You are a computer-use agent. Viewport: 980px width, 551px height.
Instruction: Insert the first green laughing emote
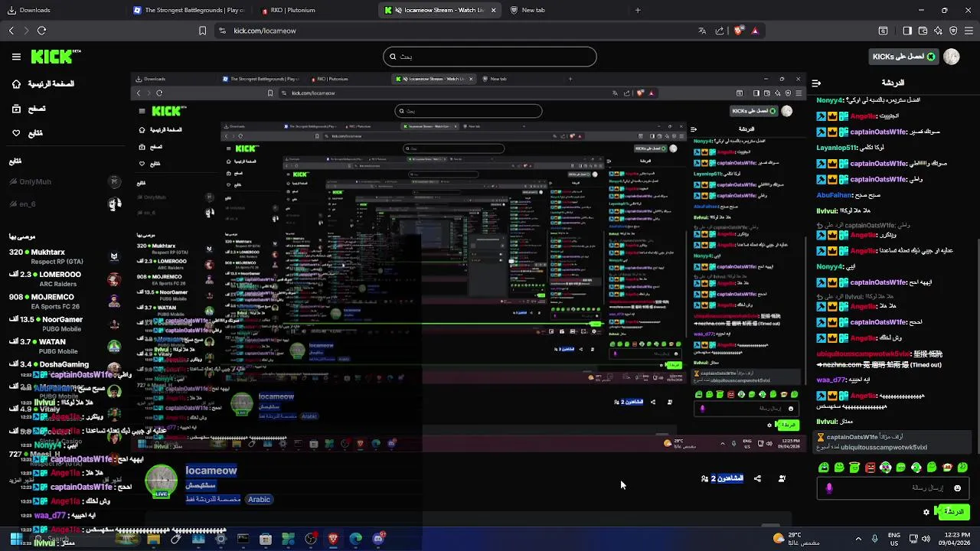[824, 468]
